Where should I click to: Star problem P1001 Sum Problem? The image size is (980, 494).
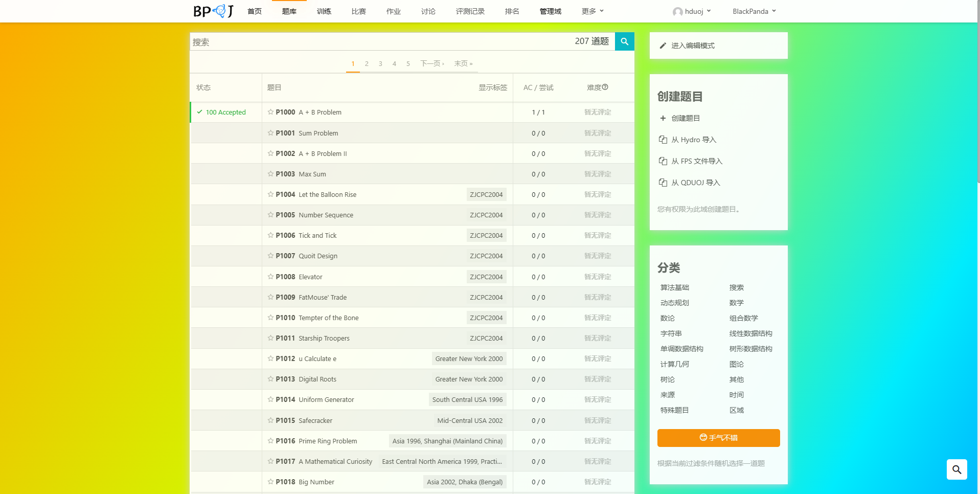[270, 132]
